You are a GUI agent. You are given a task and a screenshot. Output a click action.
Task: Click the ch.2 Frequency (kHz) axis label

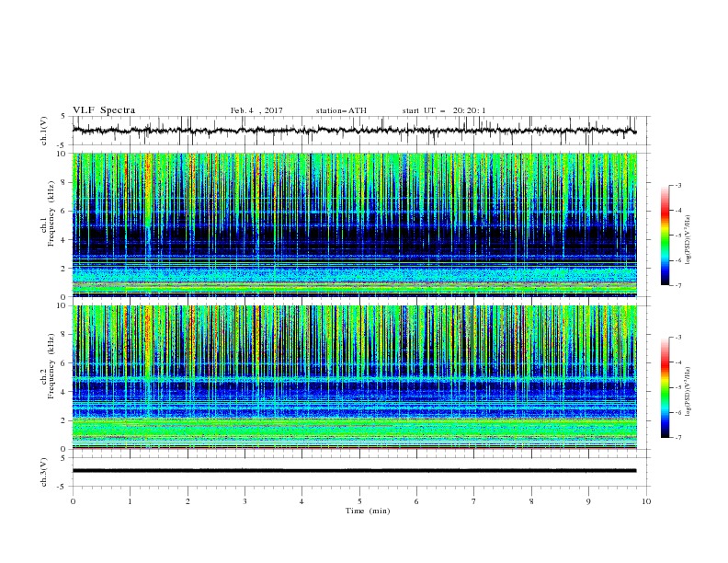click(48, 366)
